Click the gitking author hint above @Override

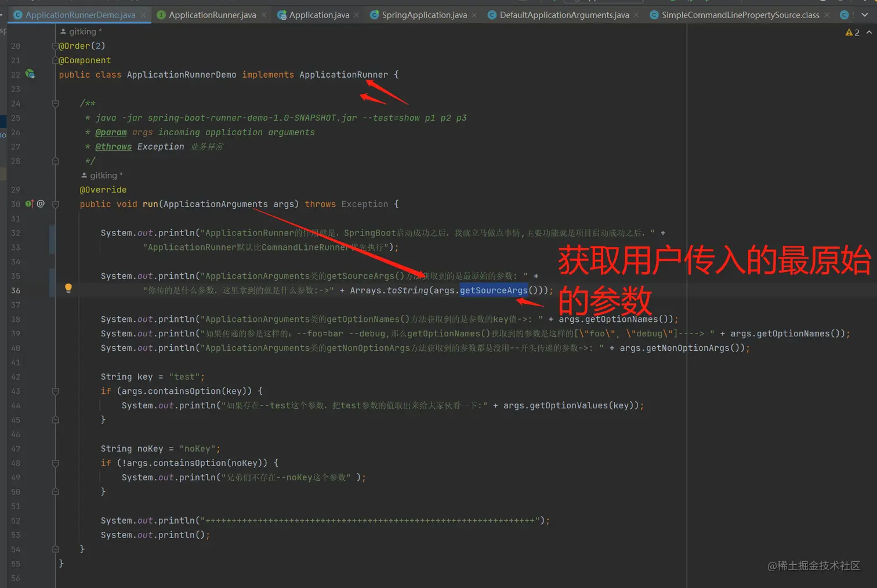click(102, 175)
